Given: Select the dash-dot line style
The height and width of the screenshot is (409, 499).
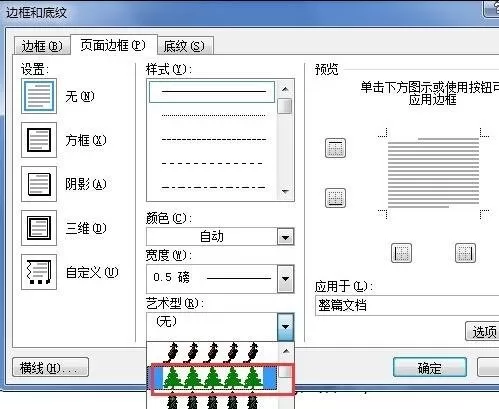Looking at the screenshot, I should click(213, 187).
